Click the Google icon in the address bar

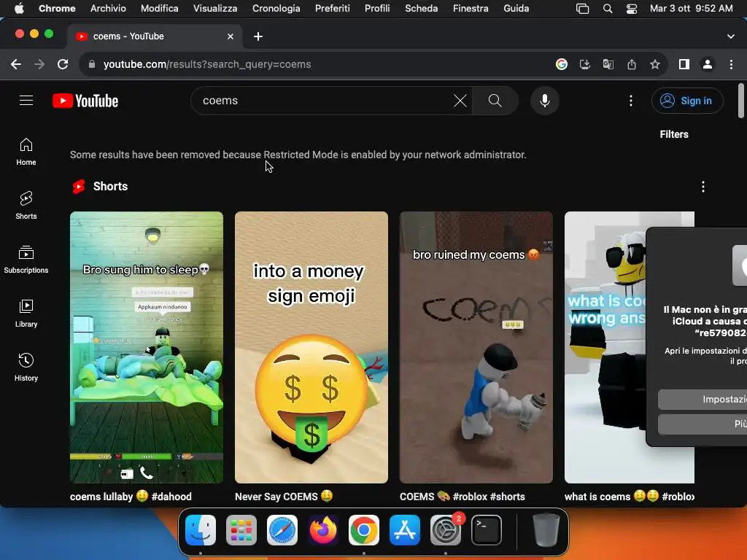(561, 64)
